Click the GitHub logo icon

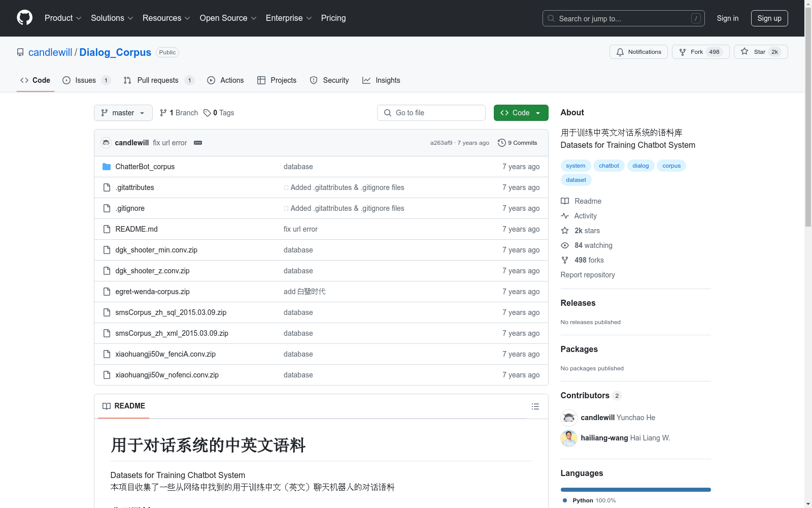coord(24,18)
